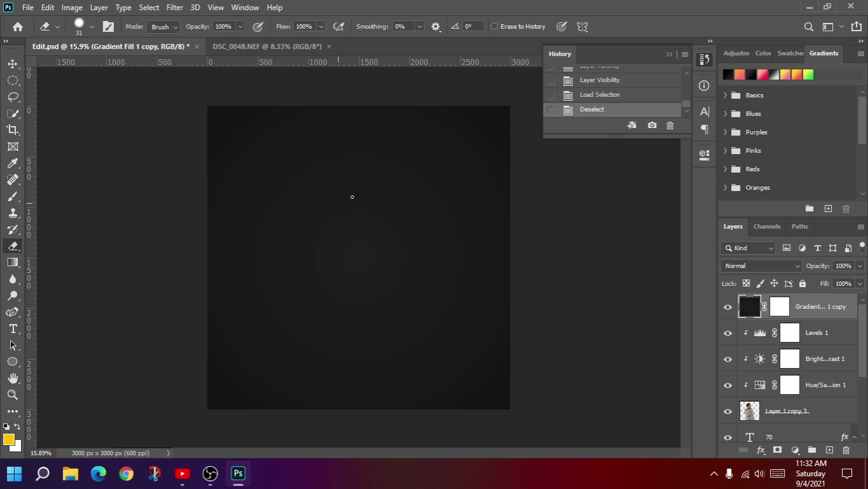The height and width of the screenshot is (489, 868).
Task: Switch to DSC_0048.NEF document tab
Action: tap(267, 46)
